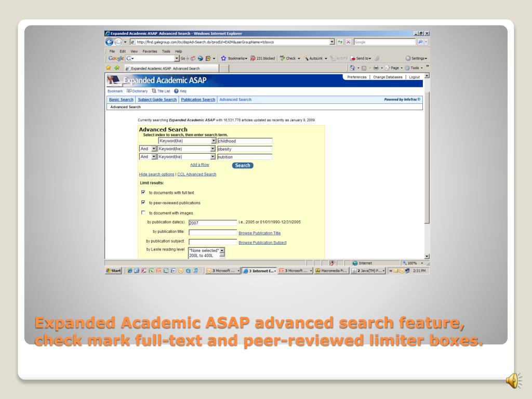532x399 pixels.
Task: Open the Preferences link
Action: pyautogui.click(x=356, y=77)
